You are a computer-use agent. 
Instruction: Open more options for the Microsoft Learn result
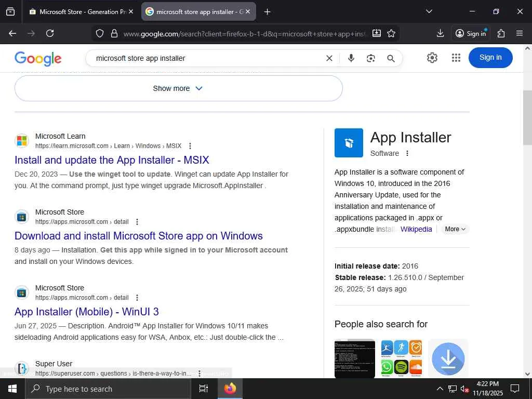(190, 146)
